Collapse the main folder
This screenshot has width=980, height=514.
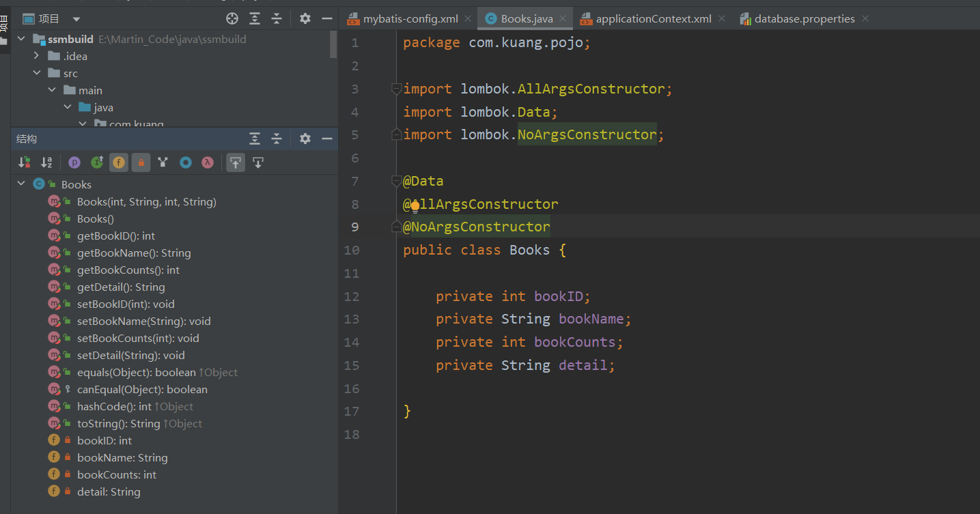[x=52, y=90]
